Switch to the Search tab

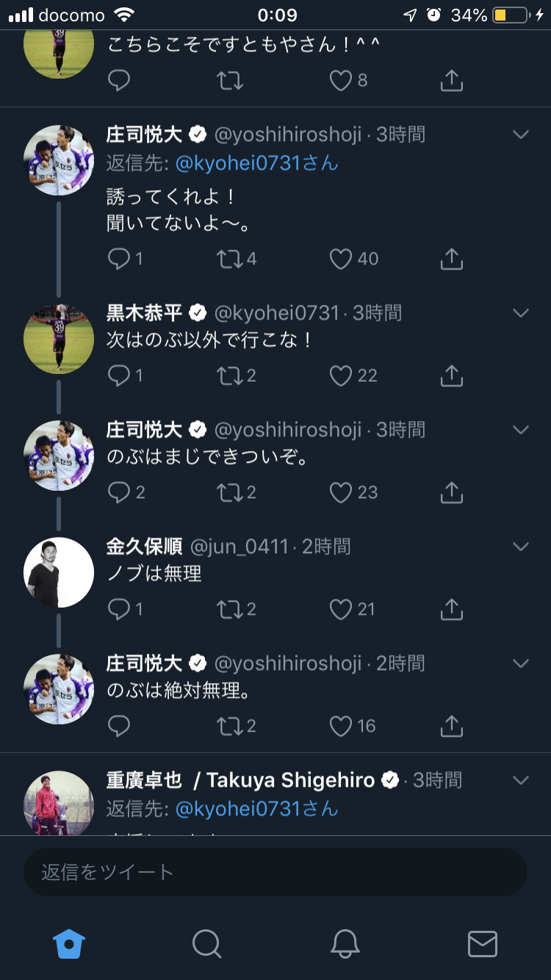point(206,943)
